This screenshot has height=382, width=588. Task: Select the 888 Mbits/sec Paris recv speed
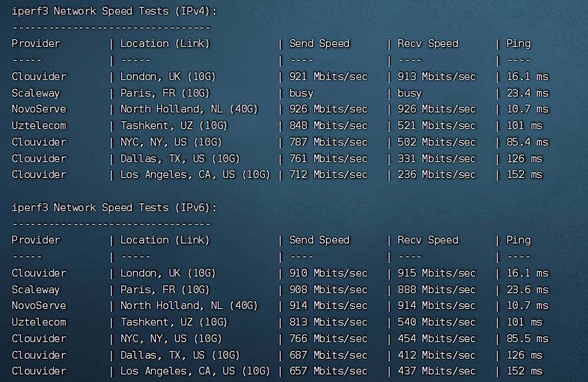point(436,290)
